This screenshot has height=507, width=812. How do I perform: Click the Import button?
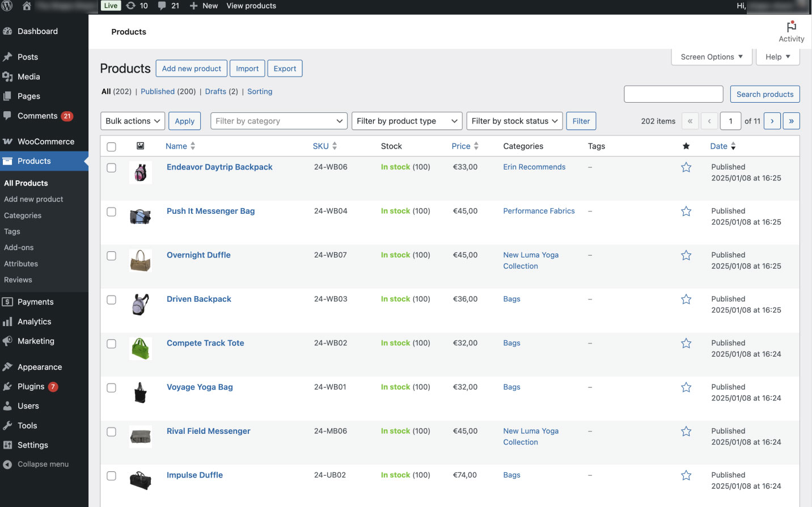[x=247, y=69]
